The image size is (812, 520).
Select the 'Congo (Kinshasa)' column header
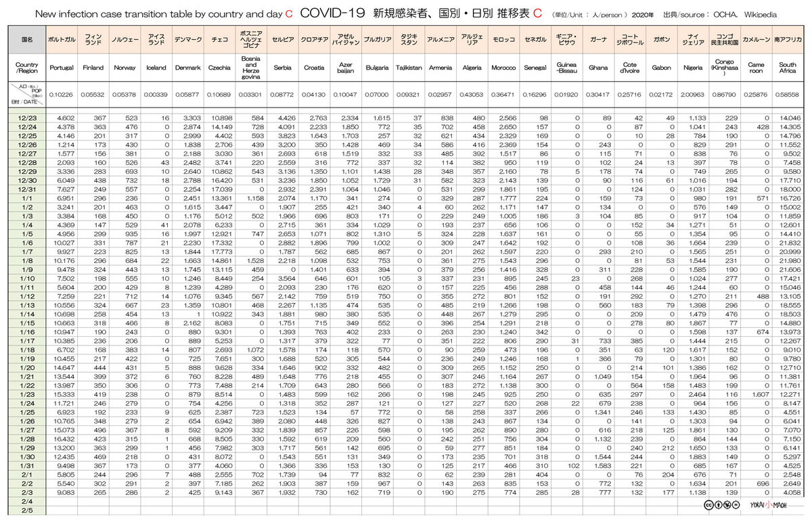tap(724, 68)
